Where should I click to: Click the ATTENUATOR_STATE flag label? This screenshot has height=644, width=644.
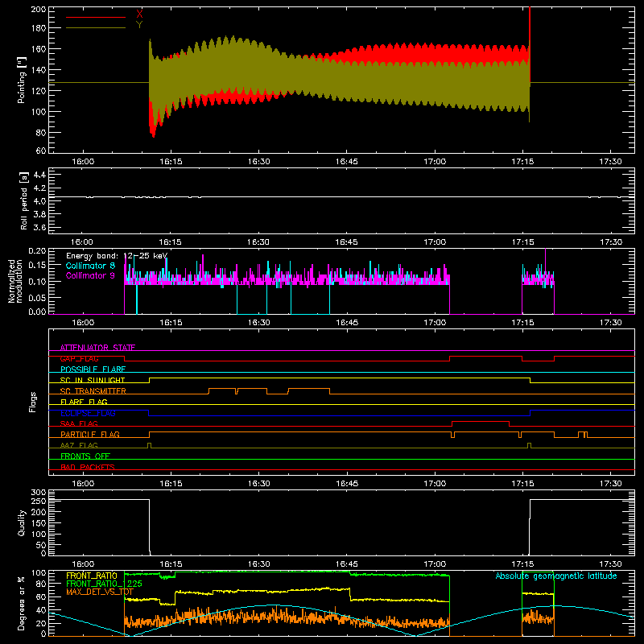click(x=97, y=348)
